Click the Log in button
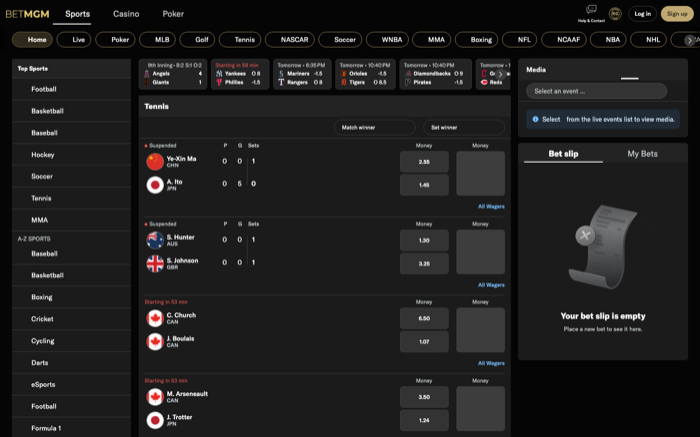Viewport: 700px width, 437px height. click(x=642, y=14)
